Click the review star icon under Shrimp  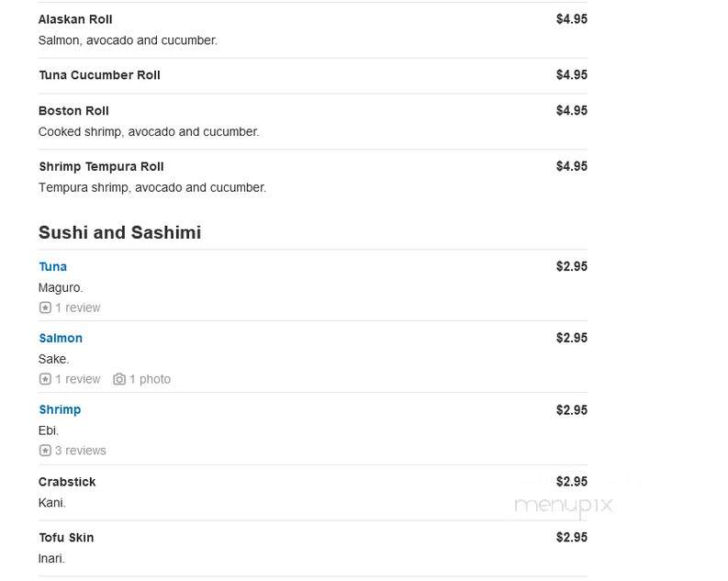45,451
